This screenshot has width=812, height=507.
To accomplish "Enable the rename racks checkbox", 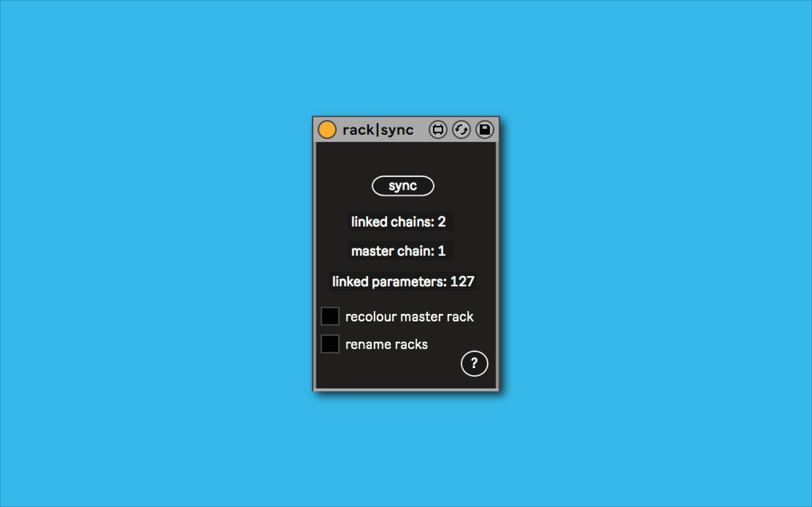I will click(330, 344).
